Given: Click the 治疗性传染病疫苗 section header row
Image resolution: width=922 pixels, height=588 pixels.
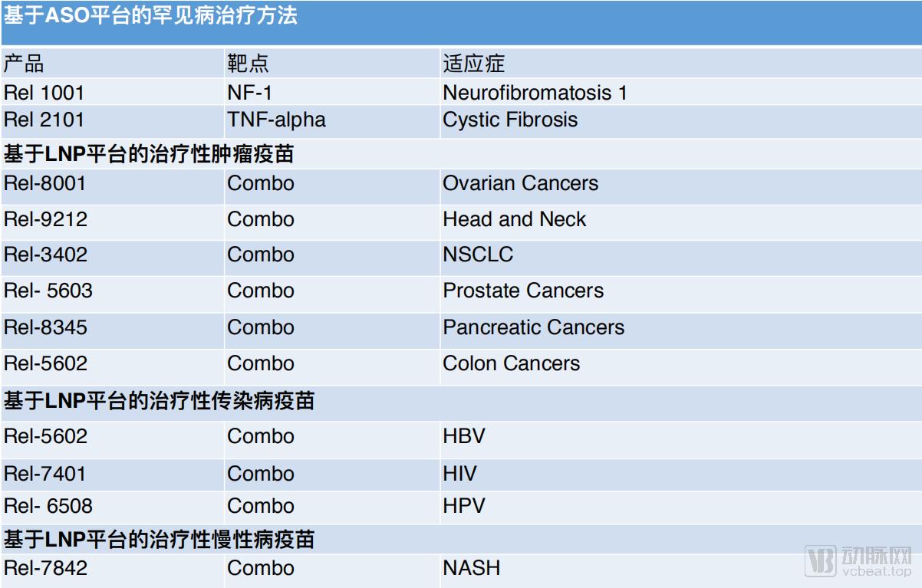Looking at the screenshot, I should 160,400.
